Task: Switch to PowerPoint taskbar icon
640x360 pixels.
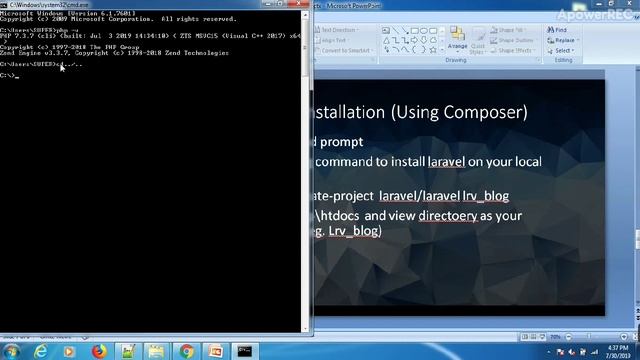Action: pyautogui.click(x=216, y=351)
